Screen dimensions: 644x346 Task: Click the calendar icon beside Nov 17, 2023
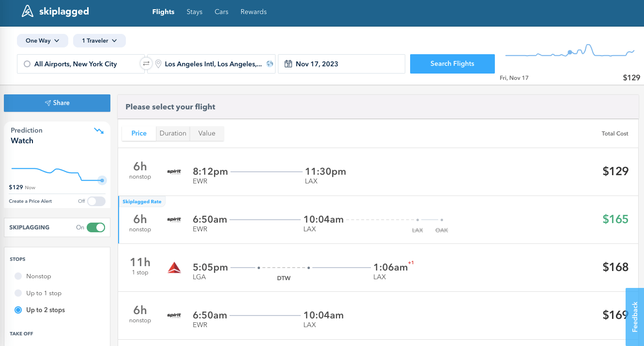tap(288, 64)
